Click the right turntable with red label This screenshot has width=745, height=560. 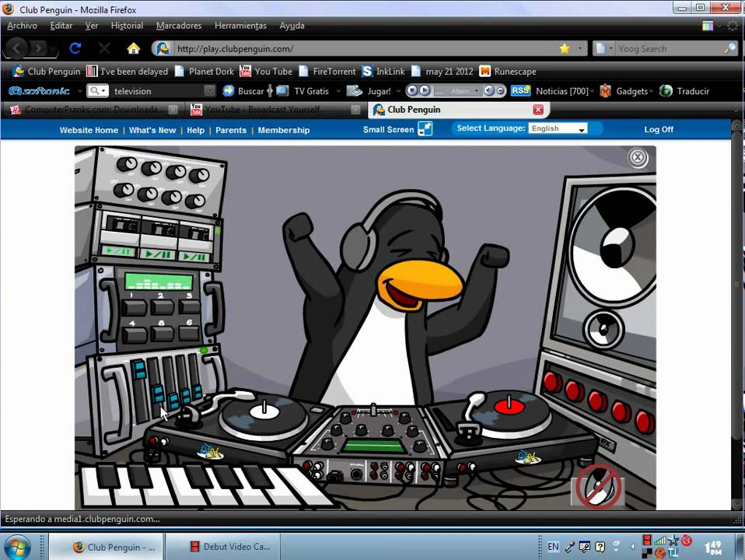point(509,410)
